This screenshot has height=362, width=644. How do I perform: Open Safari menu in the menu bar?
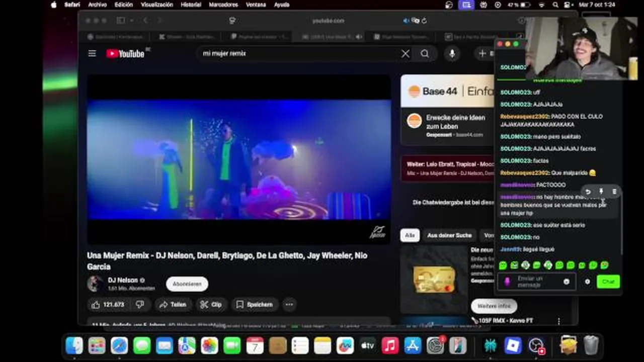[72, 5]
